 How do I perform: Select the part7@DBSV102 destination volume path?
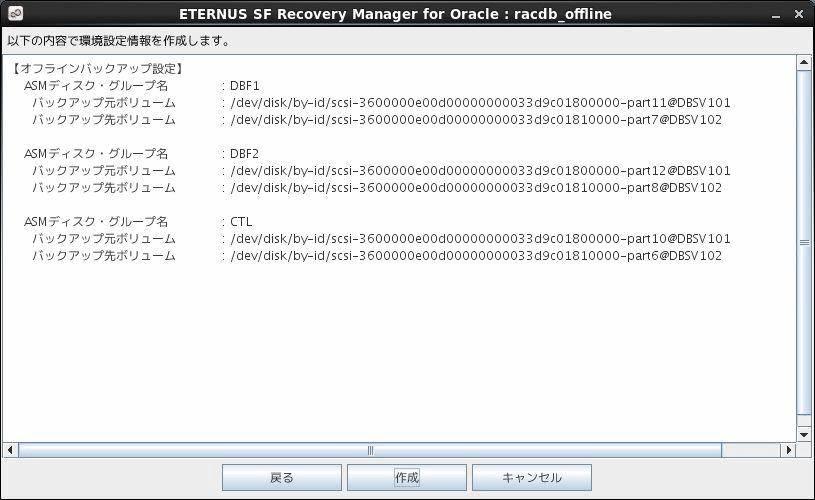pos(476,120)
